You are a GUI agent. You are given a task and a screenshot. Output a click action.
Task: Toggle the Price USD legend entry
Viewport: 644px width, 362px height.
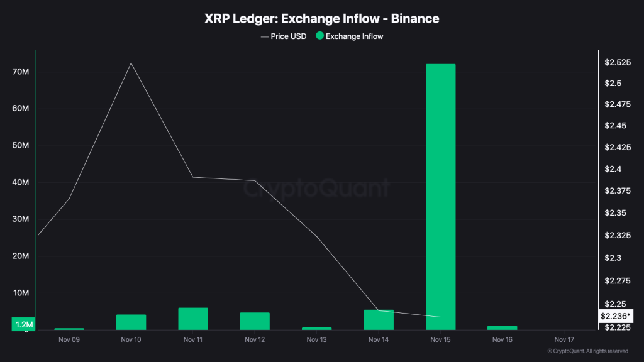(x=284, y=36)
